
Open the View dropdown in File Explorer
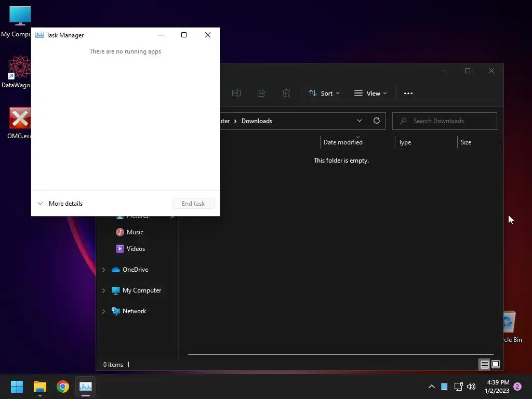click(370, 94)
